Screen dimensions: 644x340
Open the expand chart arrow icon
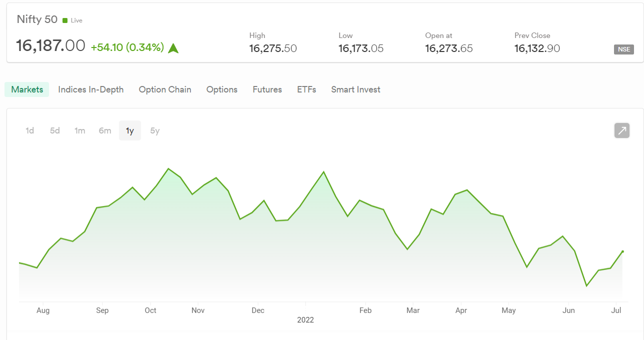pyautogui.click(x=622, y=130)
